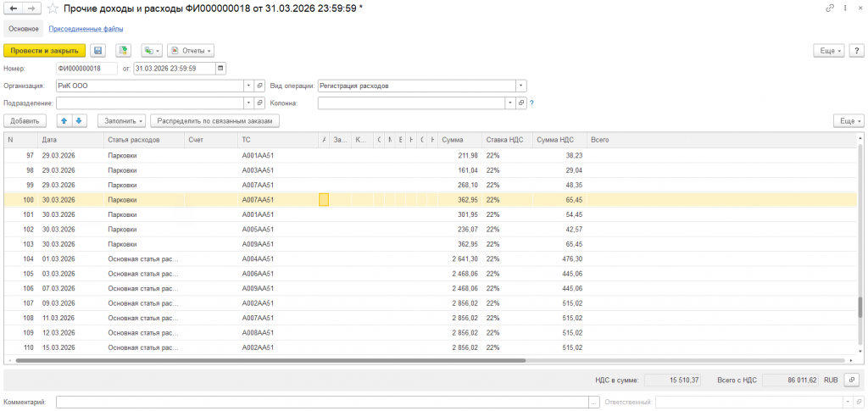The width and height of the screenshot is (868, 411).
Task: Post the document with the green icon
Action: (x=123, y=50)
